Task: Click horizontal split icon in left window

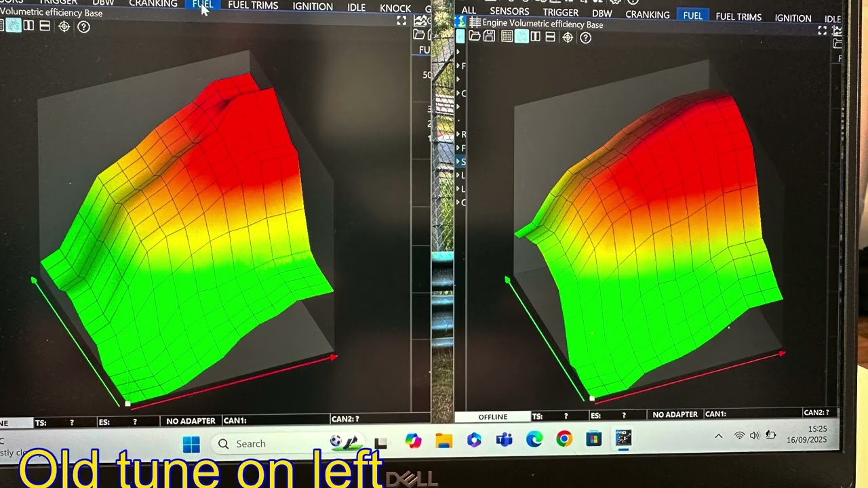Action: (45, 26)
